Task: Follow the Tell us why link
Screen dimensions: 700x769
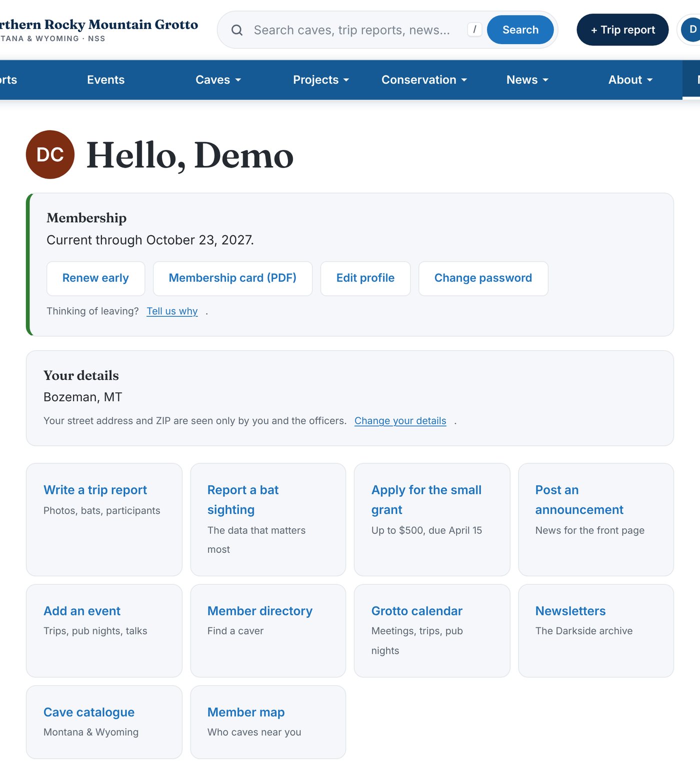Action: (x=172, y=311)
